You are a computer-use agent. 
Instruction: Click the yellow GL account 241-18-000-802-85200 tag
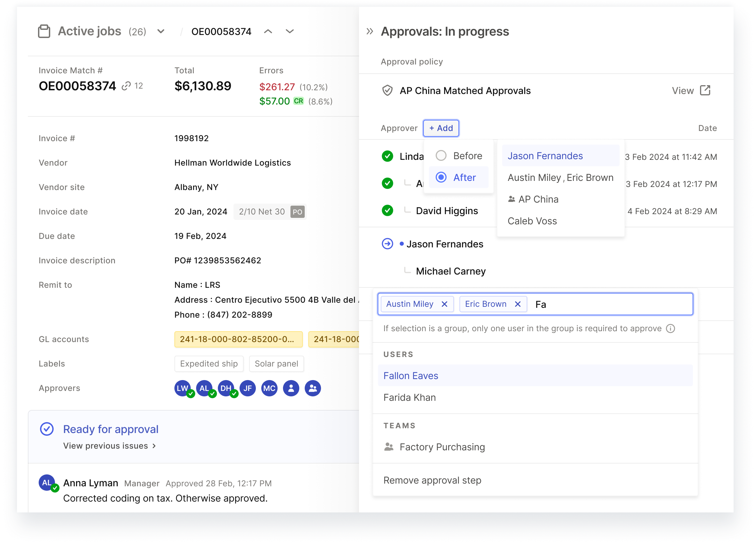(x=238, y=339)
